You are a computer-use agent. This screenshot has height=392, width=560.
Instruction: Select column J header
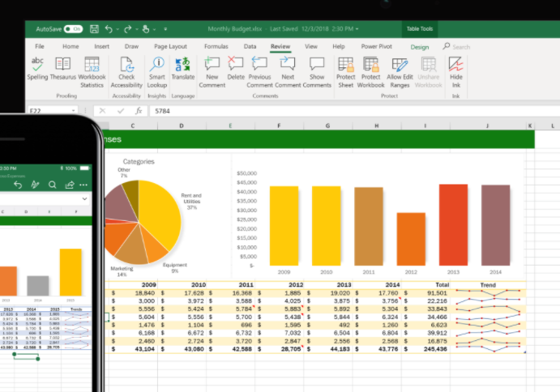[488, 126]
